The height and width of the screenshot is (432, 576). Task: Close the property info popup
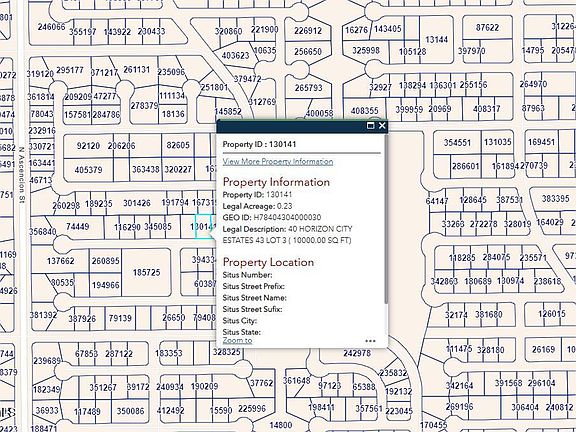(x=382, y=126)
